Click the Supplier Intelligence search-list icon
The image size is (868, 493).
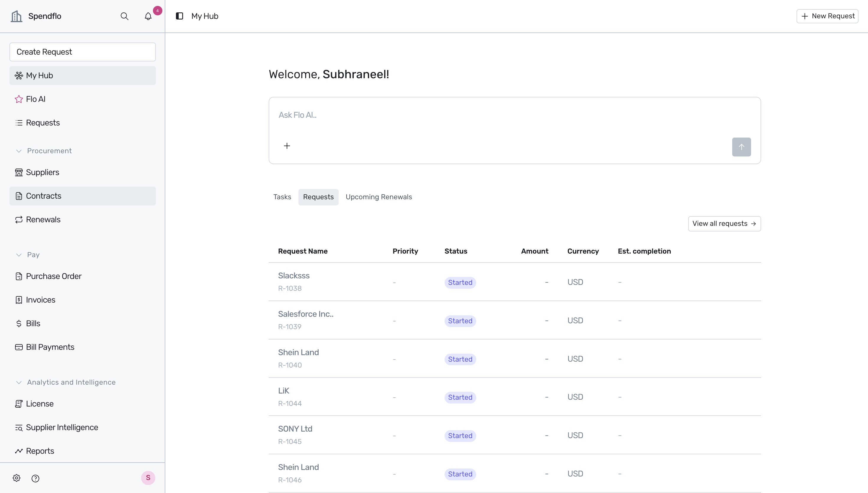pyautogui.click(x=19, y=428)
